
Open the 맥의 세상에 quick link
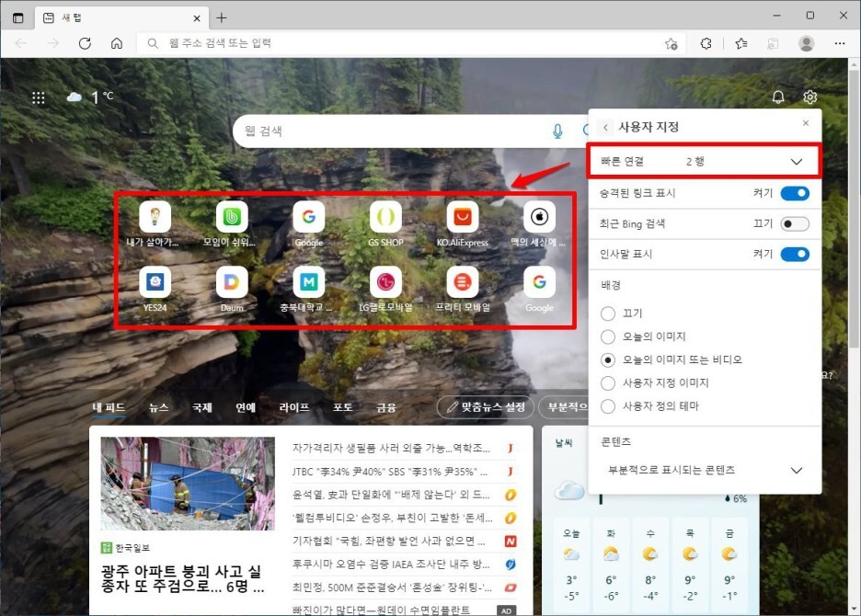(539, 224)
